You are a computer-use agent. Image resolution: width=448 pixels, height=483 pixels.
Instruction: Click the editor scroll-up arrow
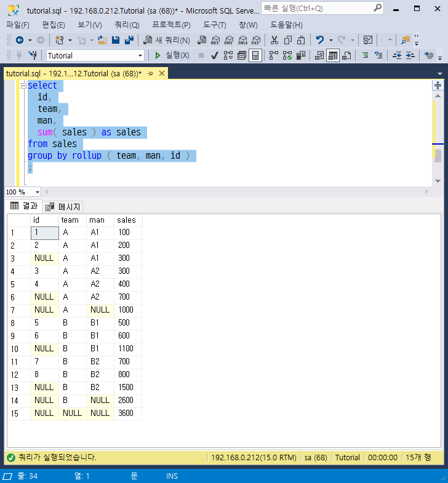tap(438, 96)
